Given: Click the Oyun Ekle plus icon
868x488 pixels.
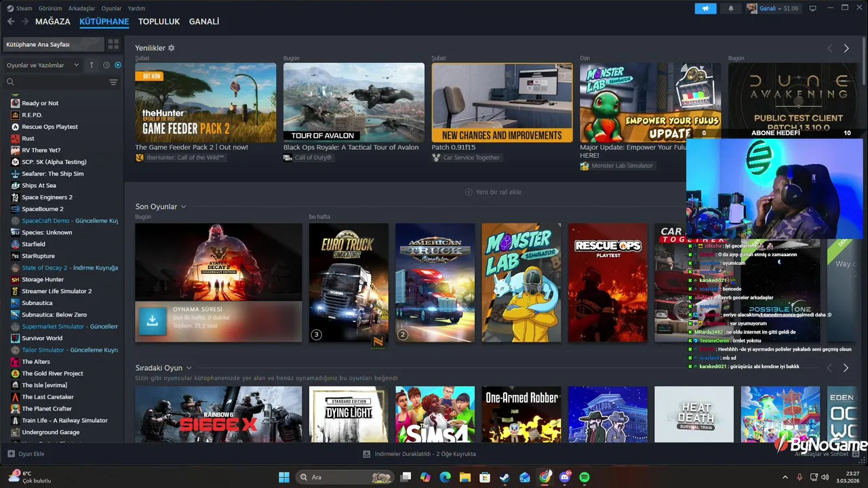Looking at the screenshot, I should point(11,453).
